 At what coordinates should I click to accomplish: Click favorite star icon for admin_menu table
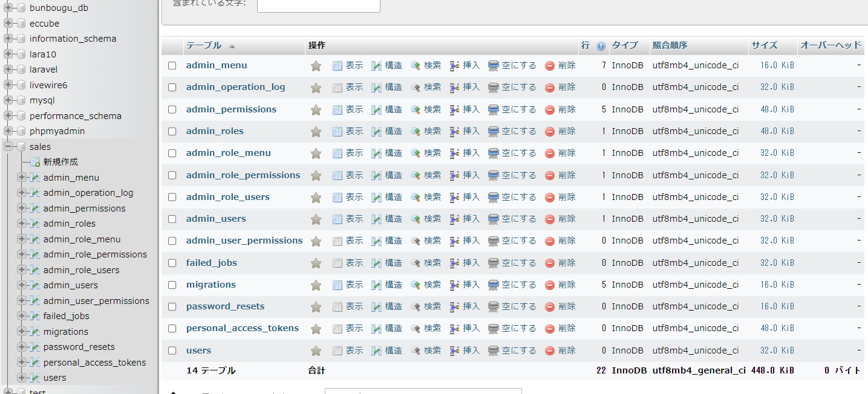point(316,66)
